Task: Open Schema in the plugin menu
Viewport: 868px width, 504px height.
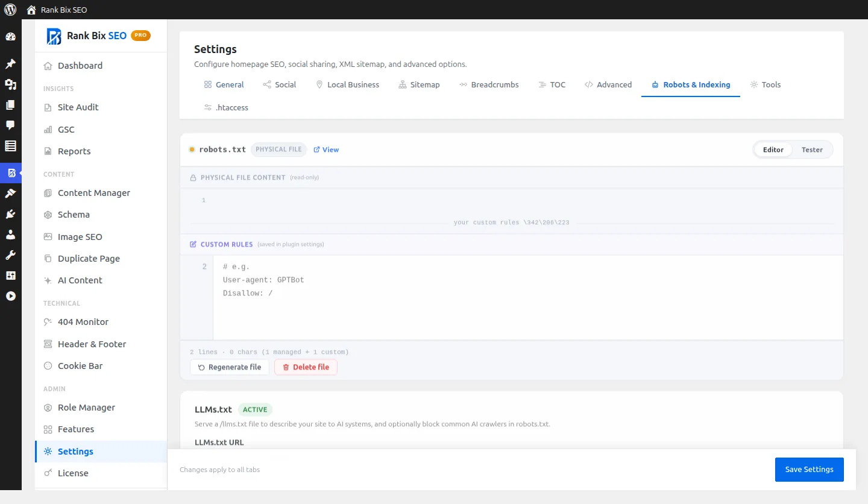Action: [x=101, y=215]
